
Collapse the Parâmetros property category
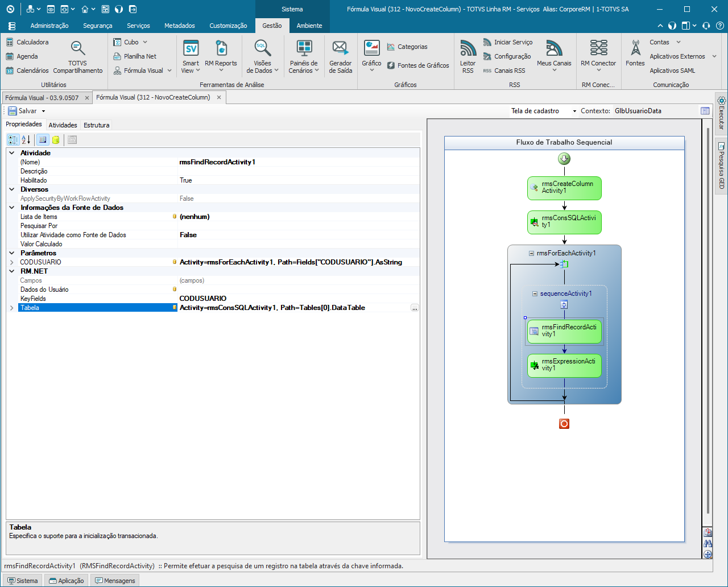(11, 253)
